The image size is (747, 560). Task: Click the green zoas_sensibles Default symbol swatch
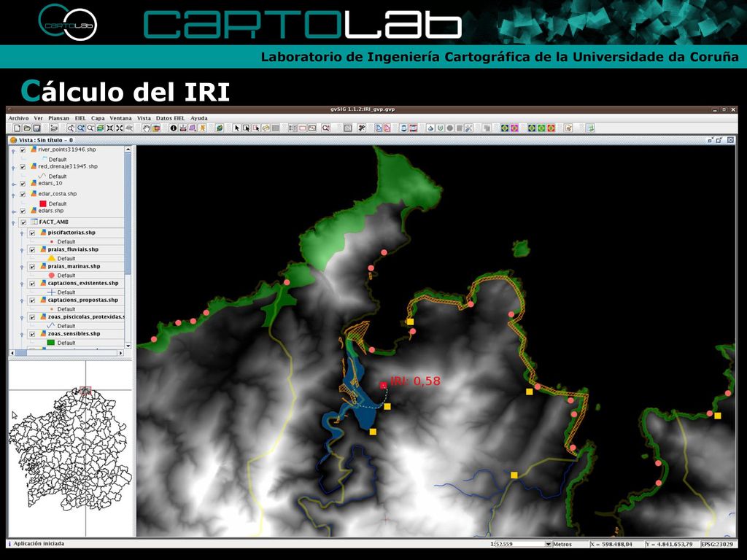[x=51, y=343]
